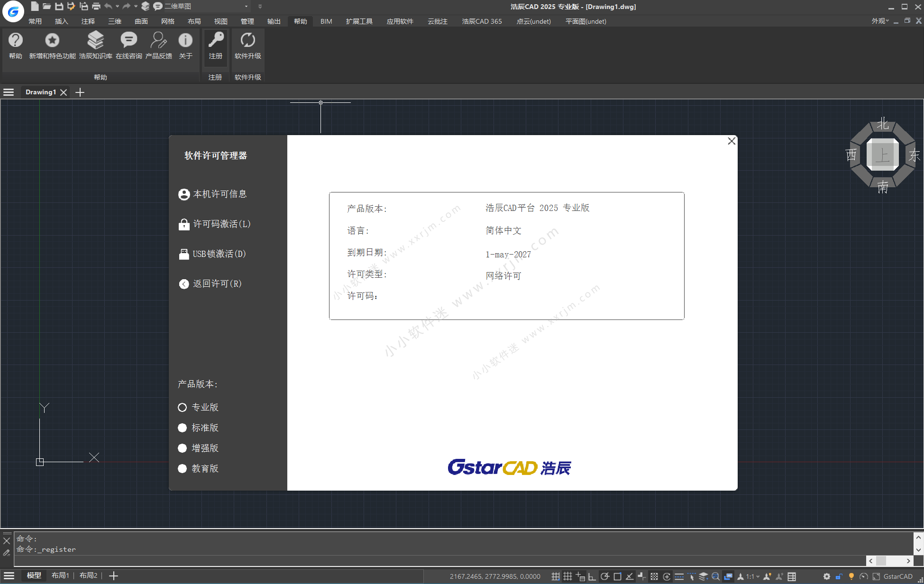Open the redo history dropdown arrow
Image resolution: width=924 pixels, height=584 pixels.
coord(136,6)
